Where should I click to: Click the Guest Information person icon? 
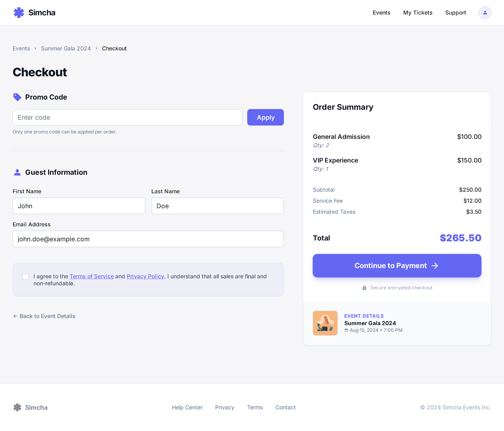click(x=17, y=172)
